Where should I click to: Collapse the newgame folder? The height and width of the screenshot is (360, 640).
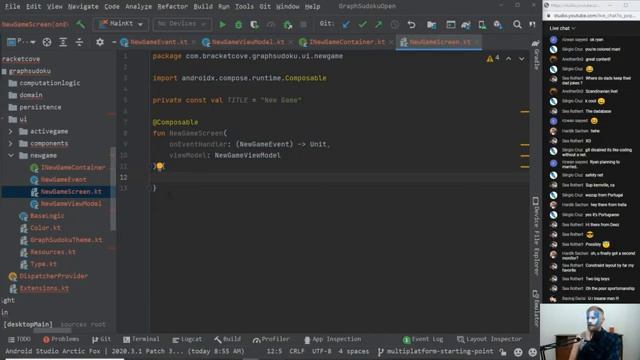11,156
